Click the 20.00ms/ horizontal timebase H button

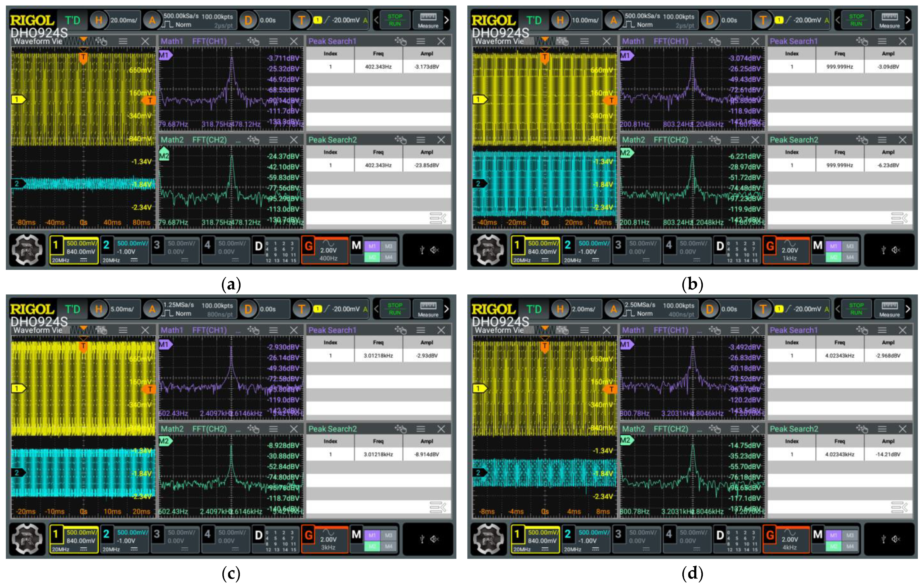click(x=115, y=20)
